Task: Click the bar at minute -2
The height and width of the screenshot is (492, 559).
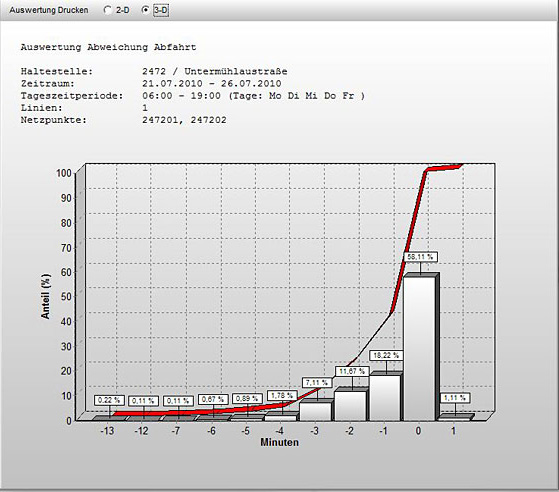Action: [x=351, y=405]
